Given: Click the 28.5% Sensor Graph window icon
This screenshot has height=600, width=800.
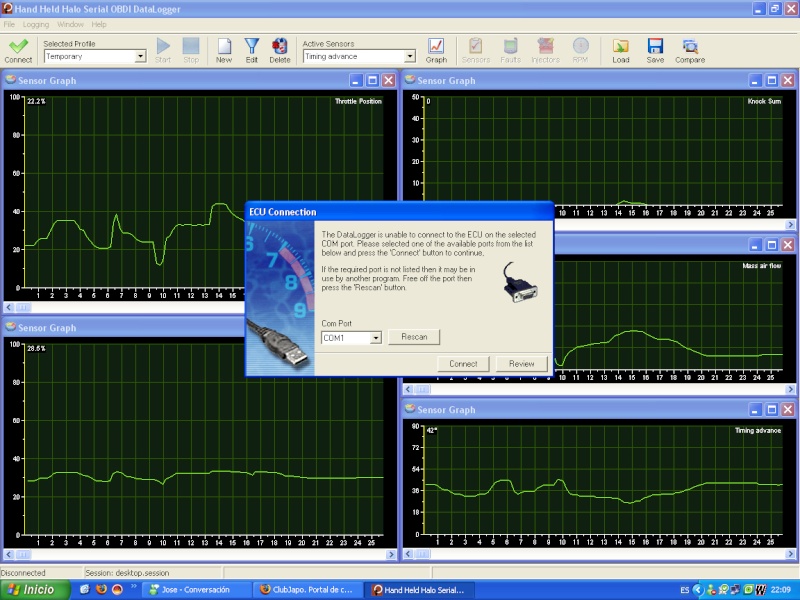Looking at the screenshot, I should (11, 327).
